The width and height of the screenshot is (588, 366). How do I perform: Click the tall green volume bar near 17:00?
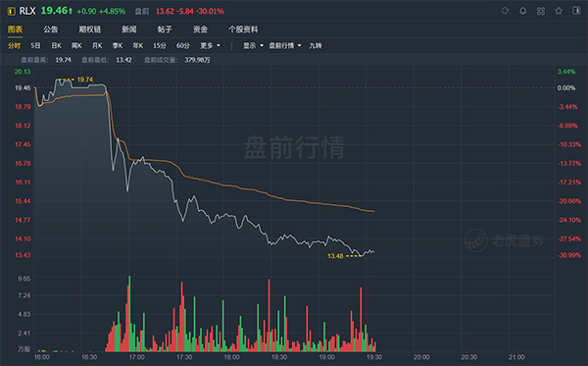[129, 314]
